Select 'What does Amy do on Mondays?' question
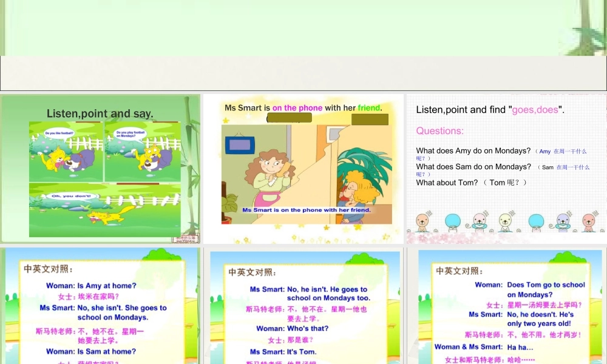This screenshot has height=364, width=607. pos(473,150)
